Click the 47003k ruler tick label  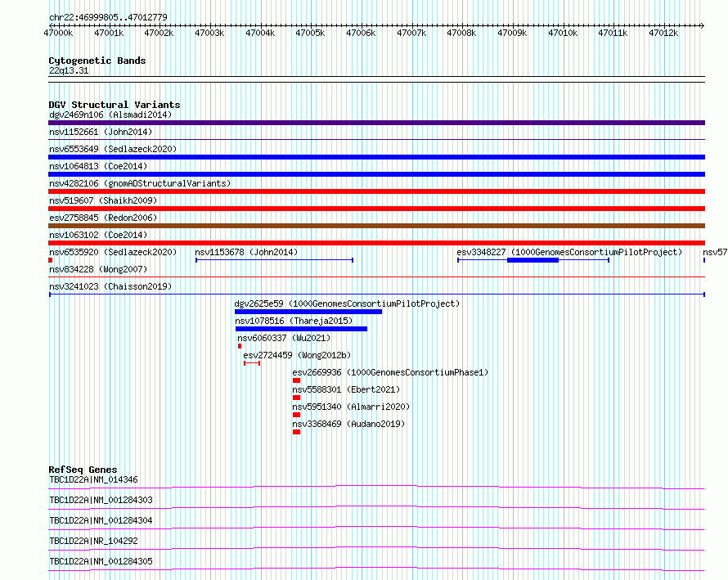coord(209,33)
